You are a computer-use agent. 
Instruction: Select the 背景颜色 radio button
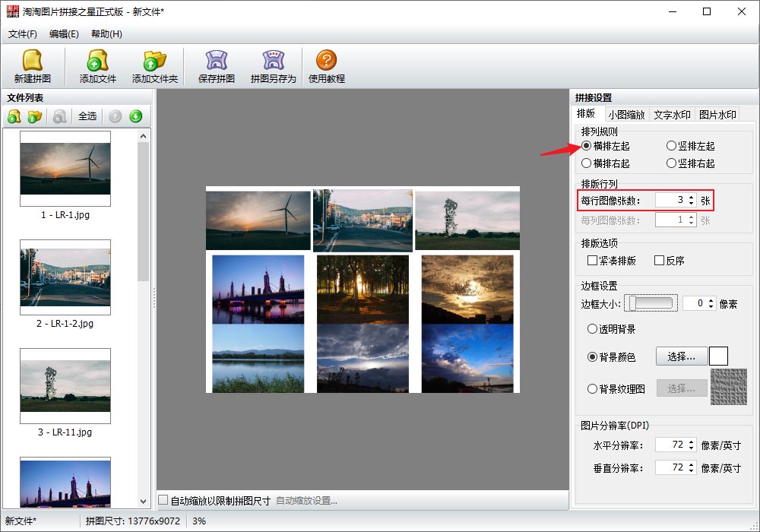tap(592, 357)
